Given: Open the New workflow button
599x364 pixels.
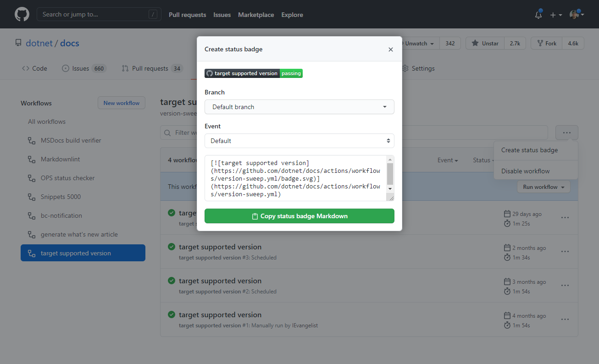Looking at the screenshot, I should coord(121,103).
